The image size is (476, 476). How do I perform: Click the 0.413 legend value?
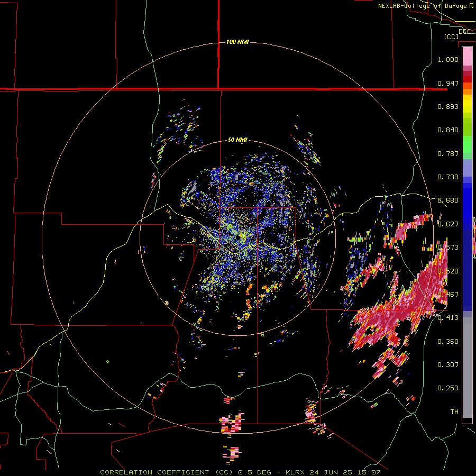(448, 318)
